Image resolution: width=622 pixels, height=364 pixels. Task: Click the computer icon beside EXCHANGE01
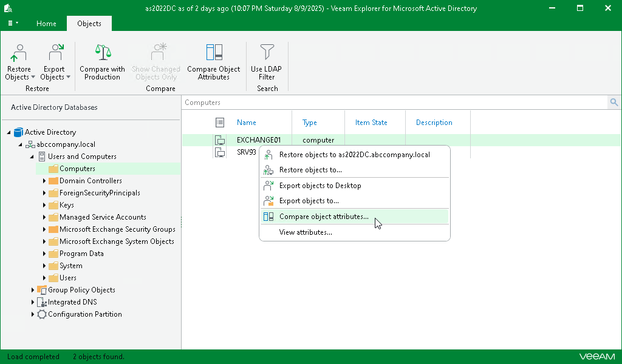tap(219, 140)
